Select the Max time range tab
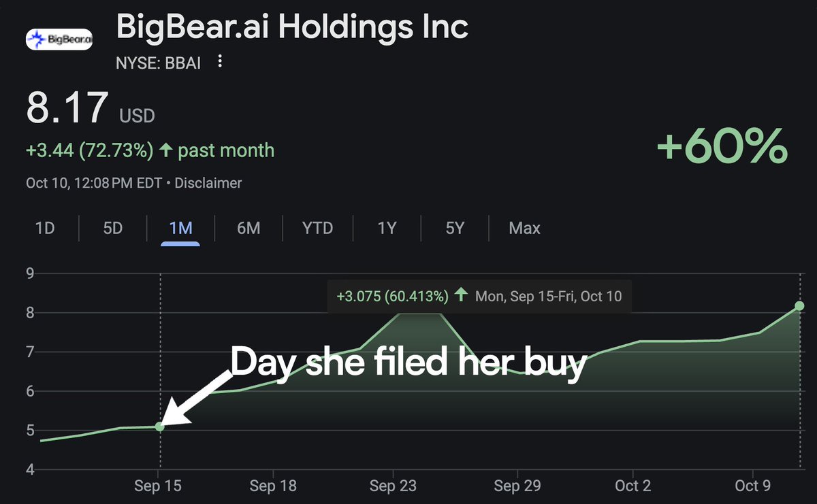This screenshot has height=504, width=817. click(524, 228)
